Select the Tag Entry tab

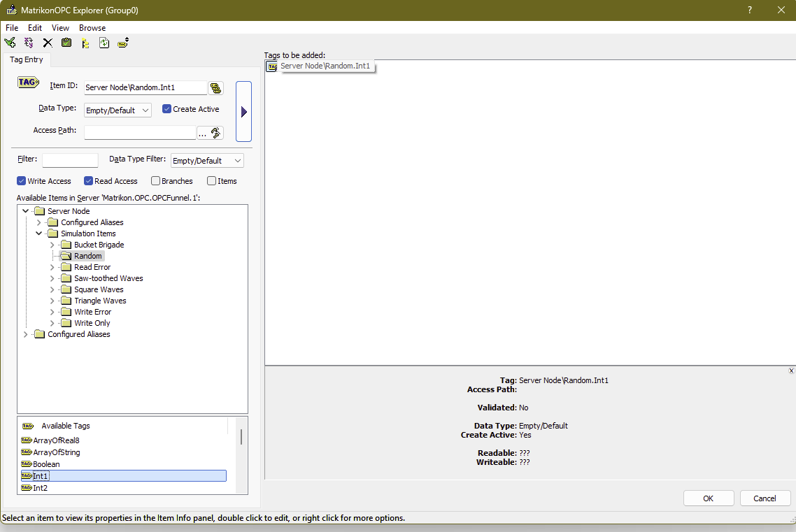27,59
